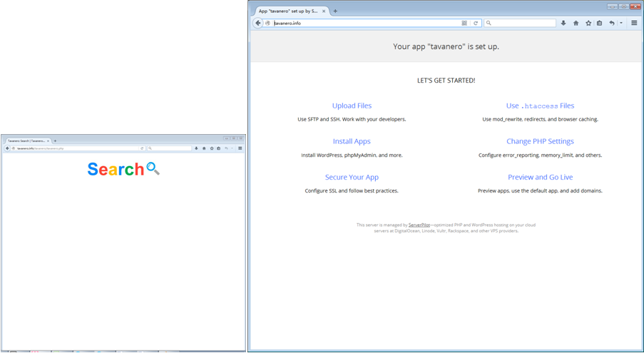Open the Change PHP Settings link
This screenshot has width=644, height=353.
click(540, 141)
